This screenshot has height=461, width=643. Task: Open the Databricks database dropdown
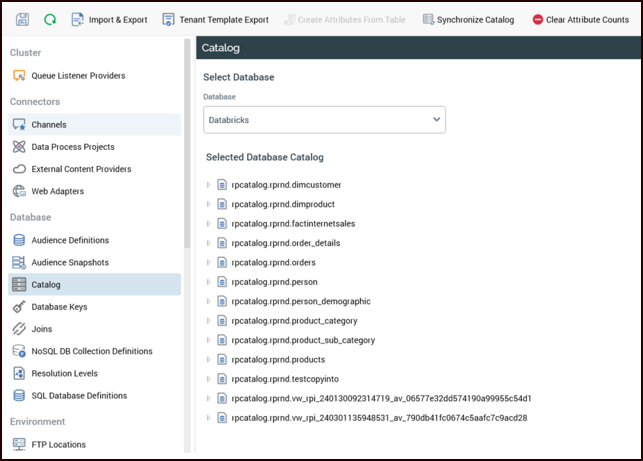click(324, 120)
